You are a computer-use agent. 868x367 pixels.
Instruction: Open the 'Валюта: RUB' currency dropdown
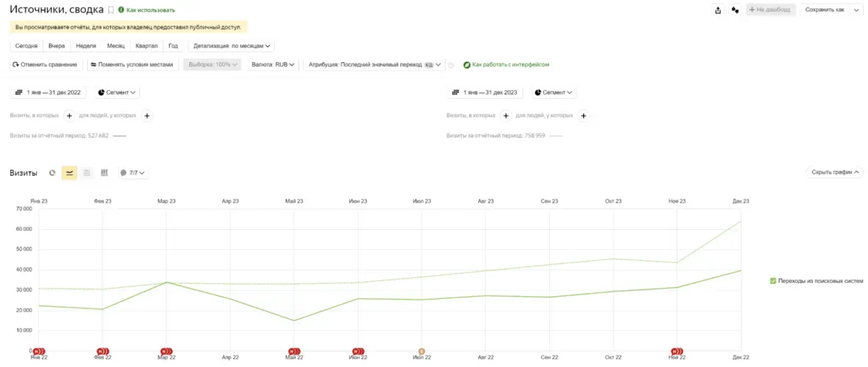point(273,64)
